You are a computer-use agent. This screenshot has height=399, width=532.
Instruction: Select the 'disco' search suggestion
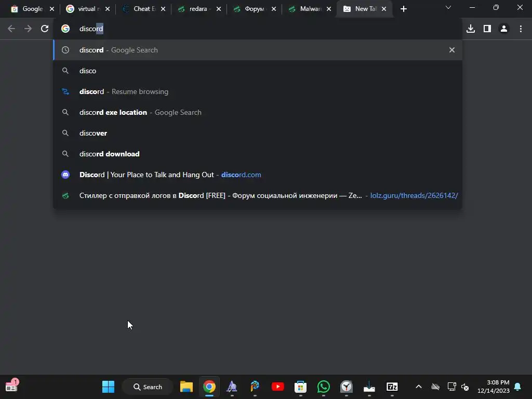258,71
